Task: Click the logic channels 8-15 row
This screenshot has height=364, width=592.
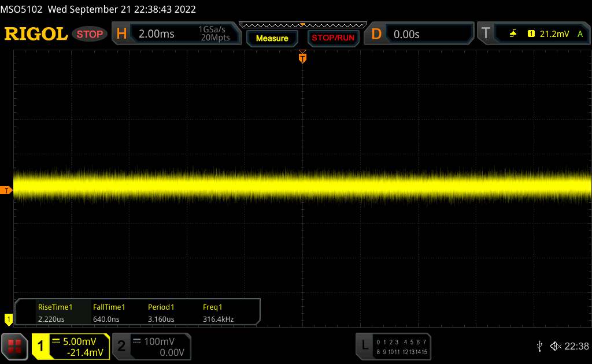Action: 402,352
